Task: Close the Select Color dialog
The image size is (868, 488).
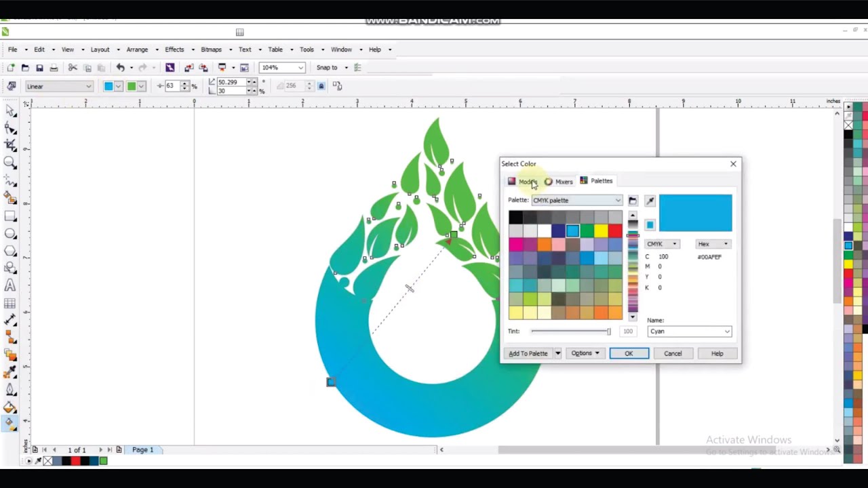Action: [733, 164]
